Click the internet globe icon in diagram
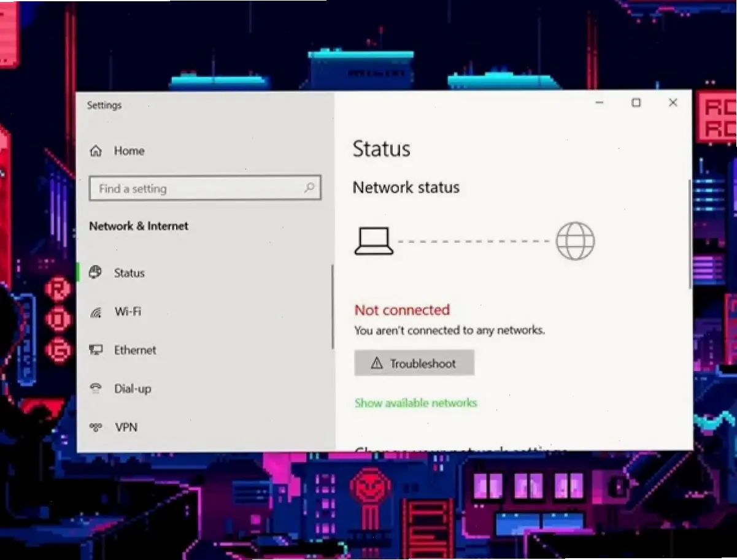This screenshot has height=560, width=737. point(575,241)
